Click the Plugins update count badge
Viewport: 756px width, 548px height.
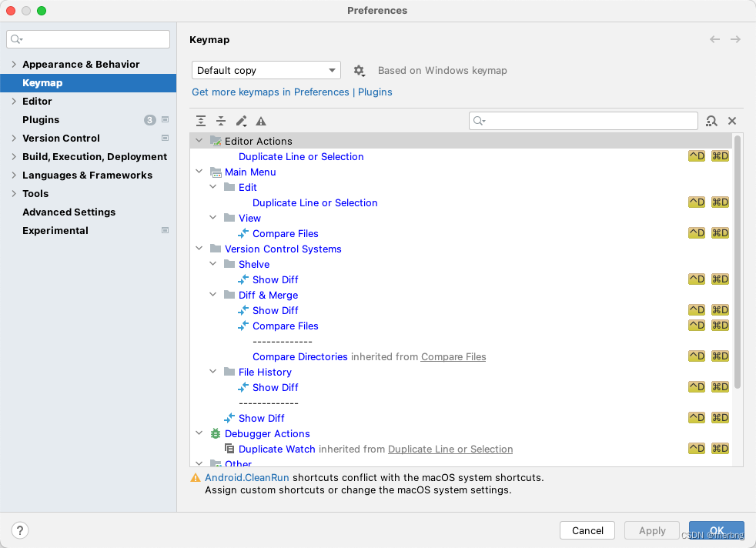pos(150,120)
